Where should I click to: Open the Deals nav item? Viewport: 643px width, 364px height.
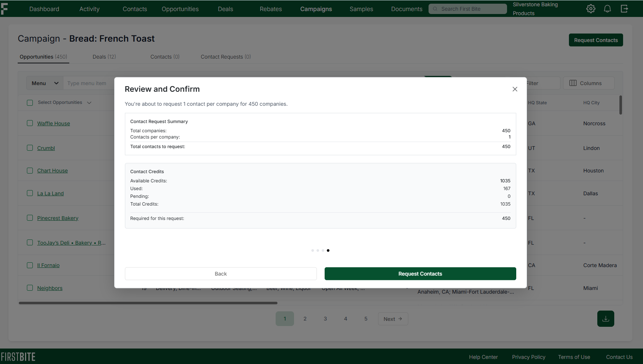[x=226, y=9]
